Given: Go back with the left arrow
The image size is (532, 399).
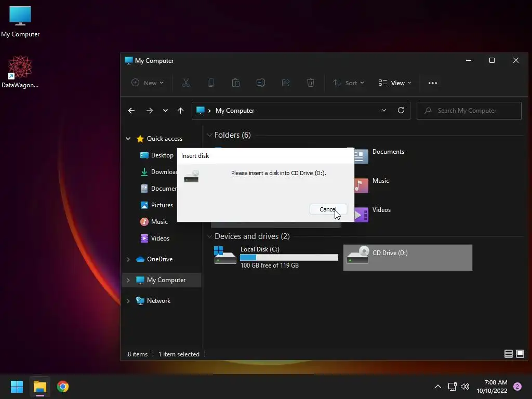Looking at the screenshot, I should coord(131,111).
